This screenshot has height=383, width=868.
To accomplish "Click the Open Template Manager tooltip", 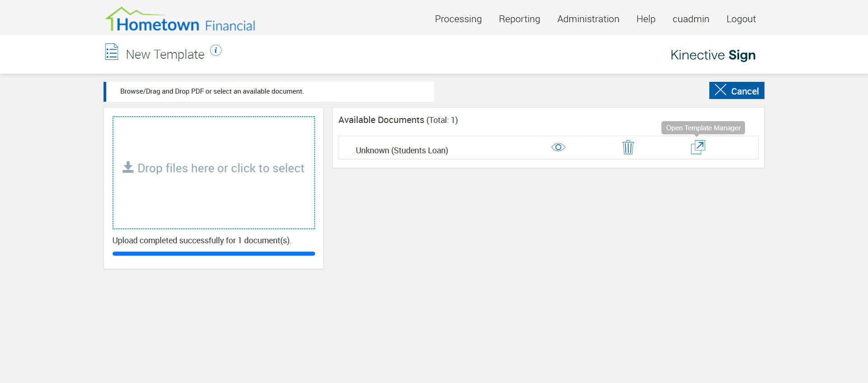I will click(703, 128).
